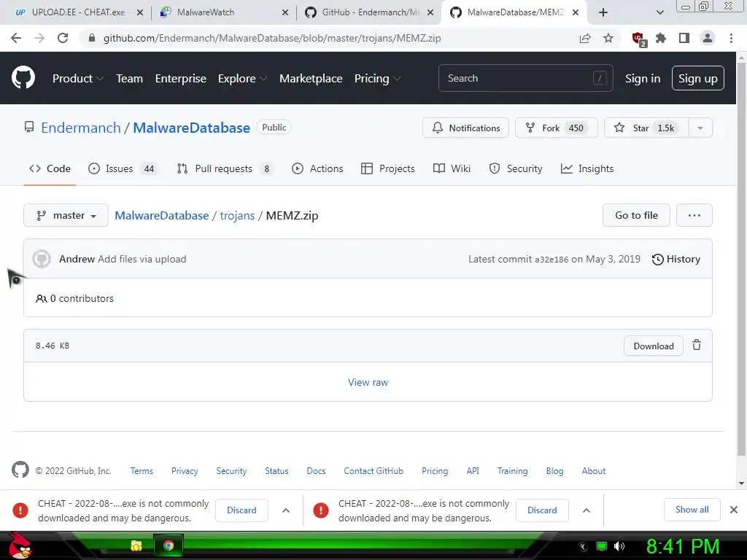Reload the current page
The image size is (747, 560).
tap(63, 38)
